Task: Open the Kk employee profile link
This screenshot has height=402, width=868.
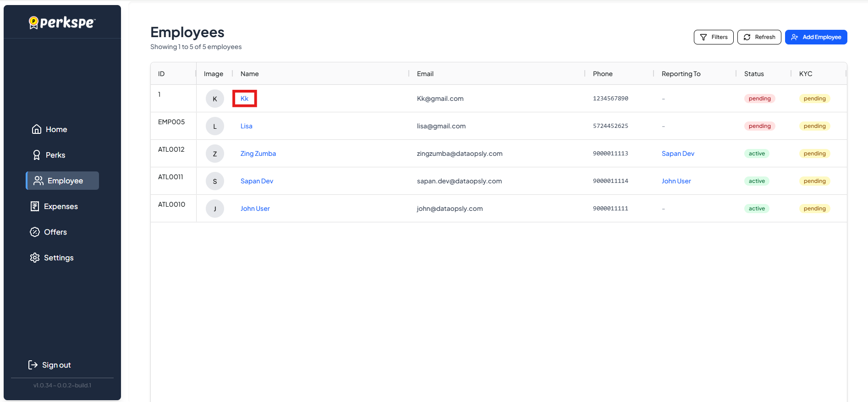Action: (244, 99)
